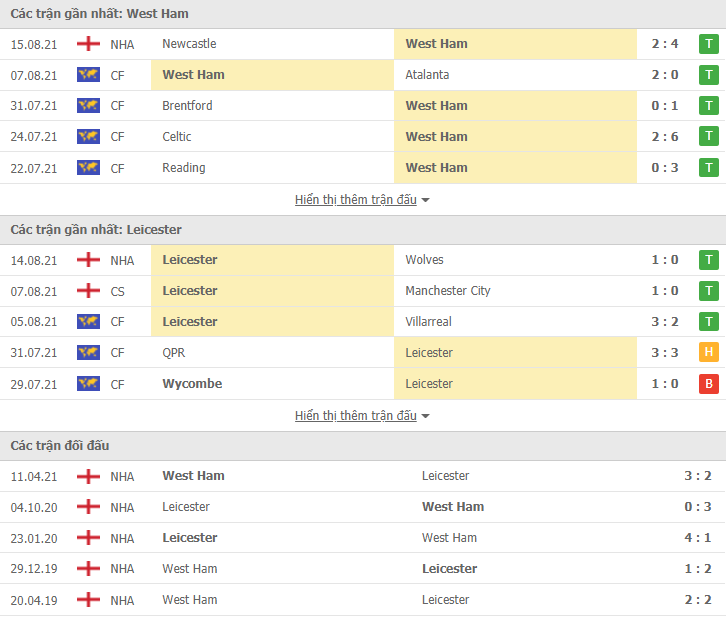Viewport: 726px width, 617px height.
Task: Click the England flag icon beside Newcastle match
Action: 88,44
